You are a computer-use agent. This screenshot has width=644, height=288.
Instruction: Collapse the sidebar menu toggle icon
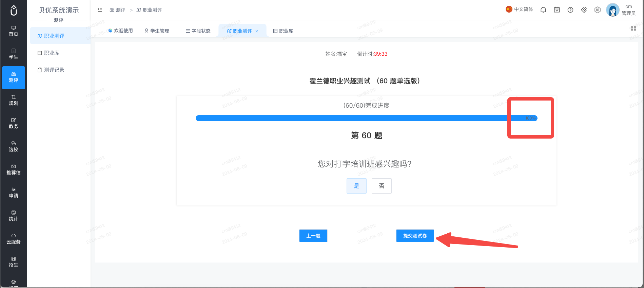[100, 10]
